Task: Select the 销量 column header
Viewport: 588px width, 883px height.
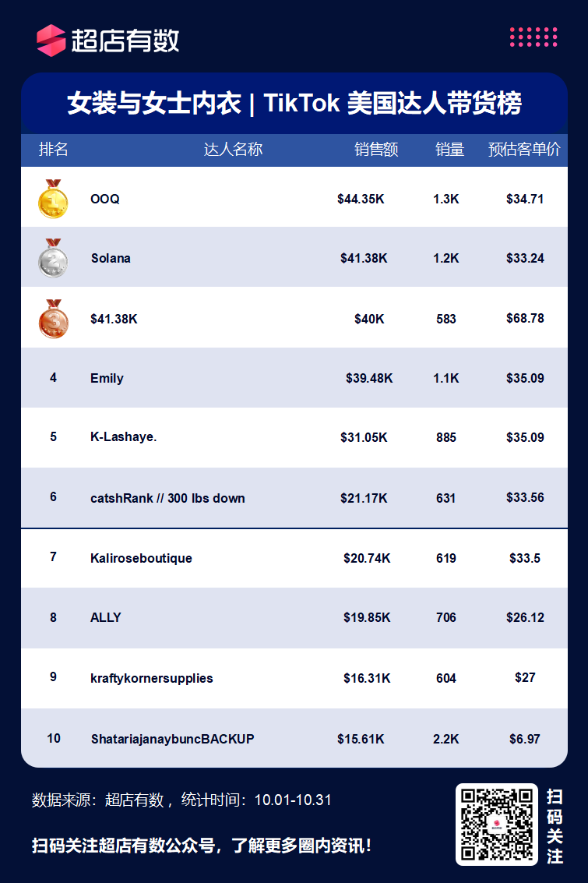Action: click(x=449, y=149)
